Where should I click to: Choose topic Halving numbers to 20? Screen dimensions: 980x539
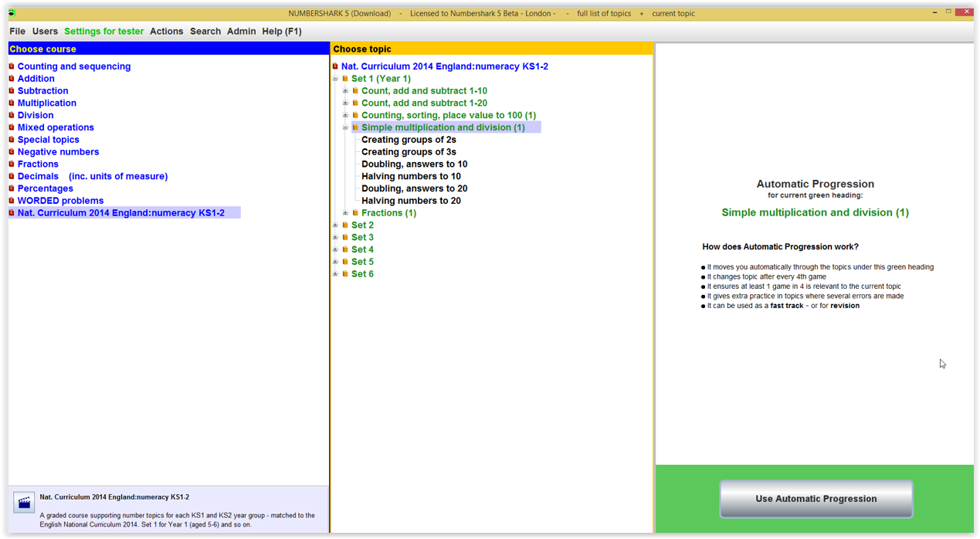coord(411,201)
